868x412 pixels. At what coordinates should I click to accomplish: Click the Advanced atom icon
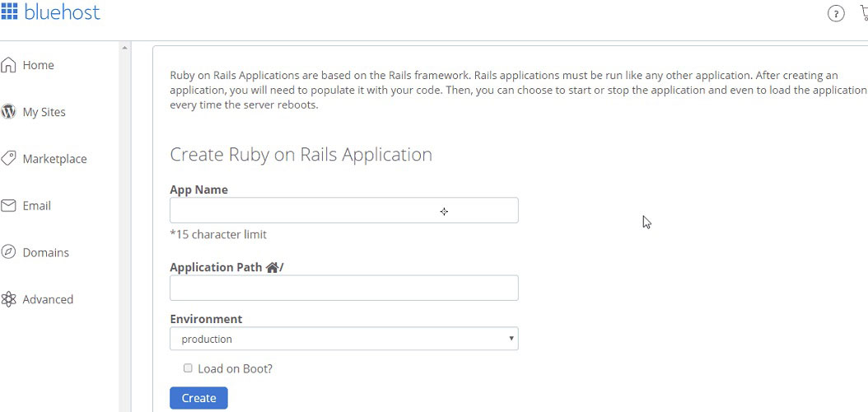[8, 300]
